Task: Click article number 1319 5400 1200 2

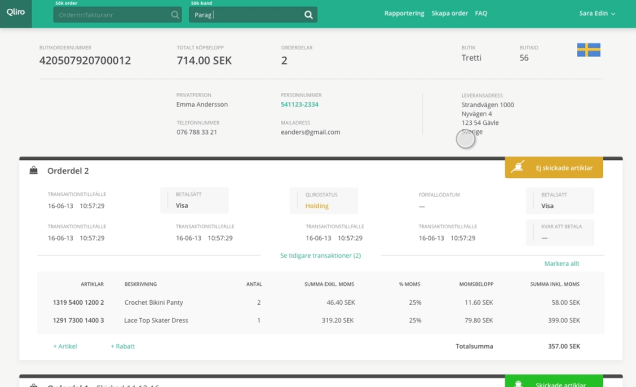Action: [78, 303]
